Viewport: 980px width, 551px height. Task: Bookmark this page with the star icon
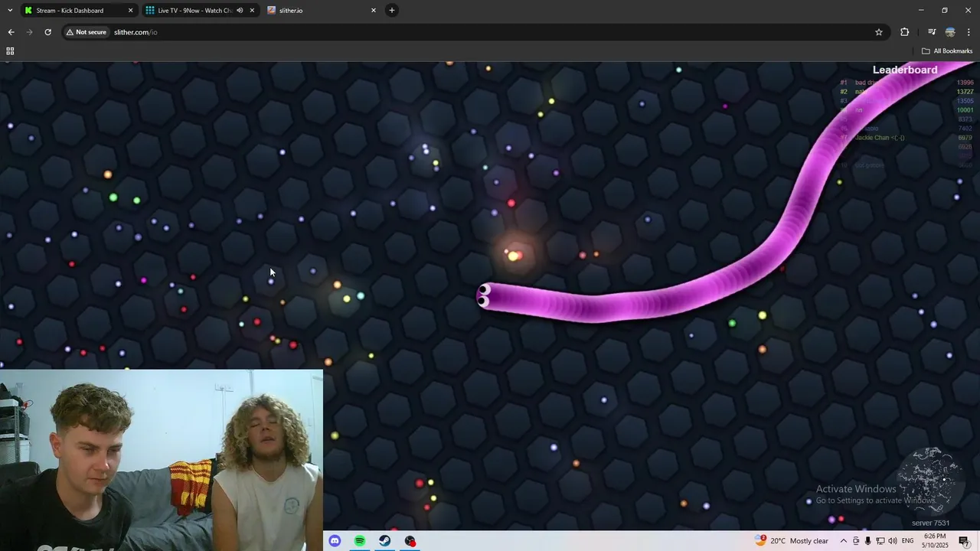point(879,32)
